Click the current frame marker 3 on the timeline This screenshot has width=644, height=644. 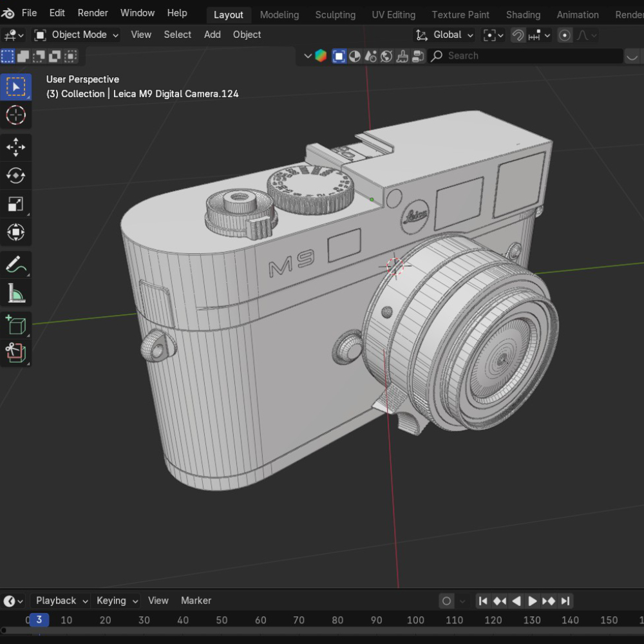tap(39, 620)
